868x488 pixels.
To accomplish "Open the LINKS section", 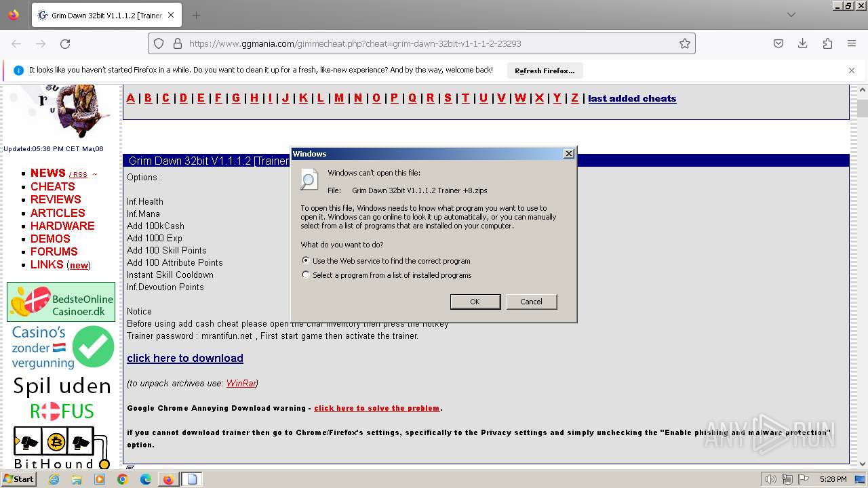I will coord(47,264).
